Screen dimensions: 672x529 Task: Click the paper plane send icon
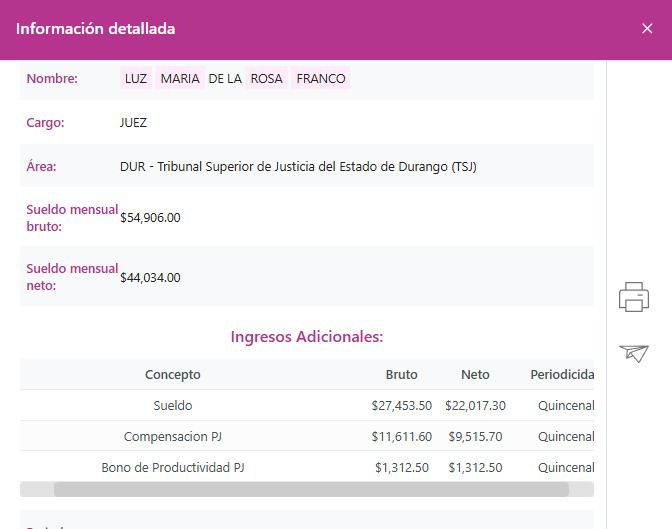634,353
